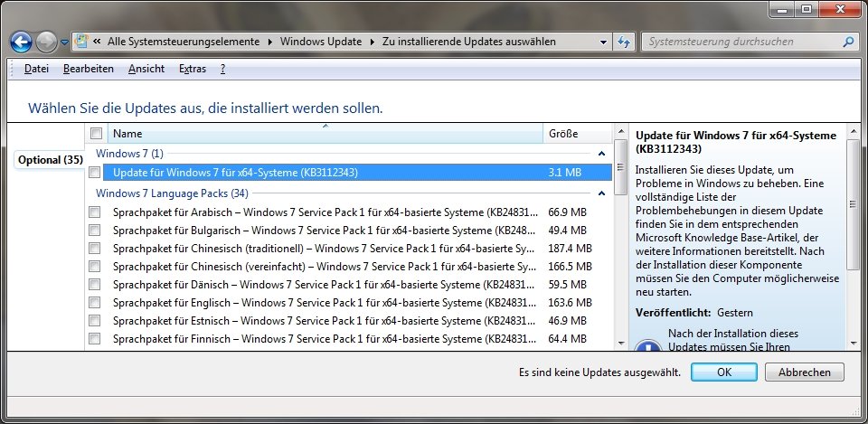The height and width of the screenshot is (424, 868).
Task: Click the 187.4 MB size value
Action: pyautogui.click(x=570, y=249)
